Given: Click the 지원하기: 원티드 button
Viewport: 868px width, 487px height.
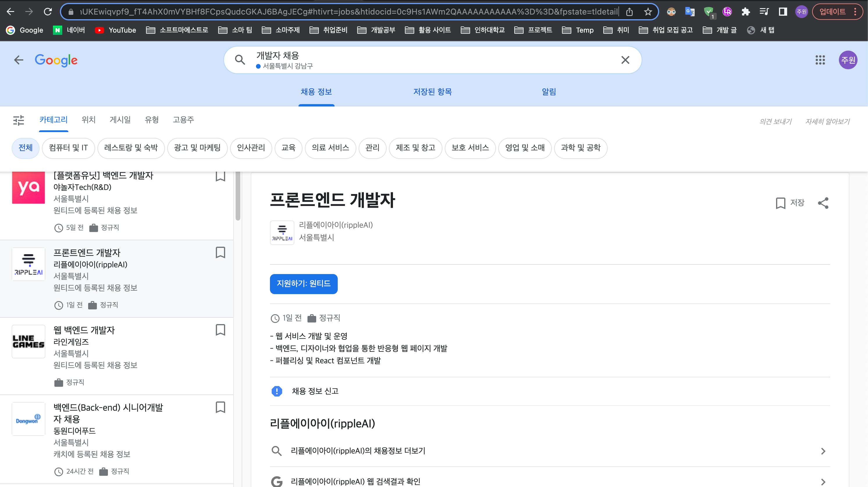Looking at the screenshot, I should pyautogui.click(x=304, y=284).
